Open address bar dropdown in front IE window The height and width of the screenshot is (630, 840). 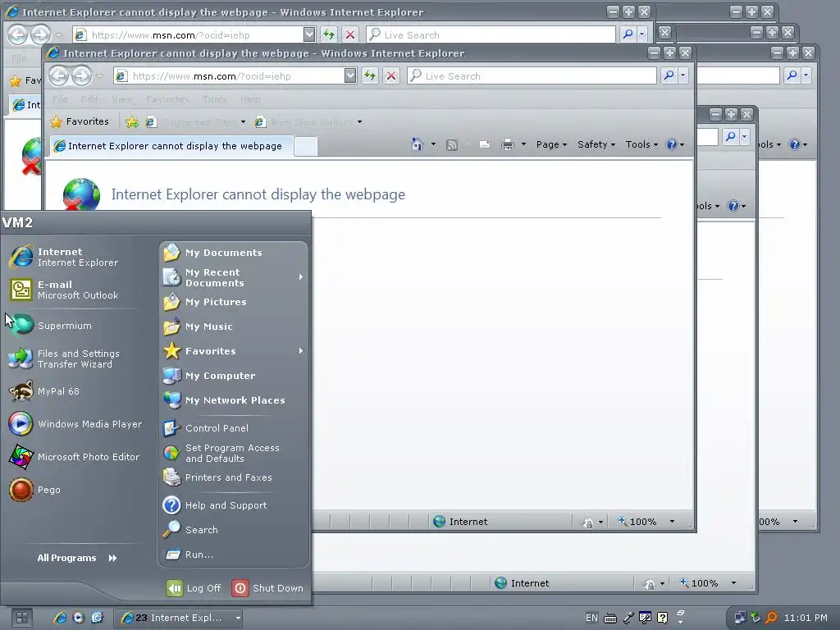(x=350, y=76)
